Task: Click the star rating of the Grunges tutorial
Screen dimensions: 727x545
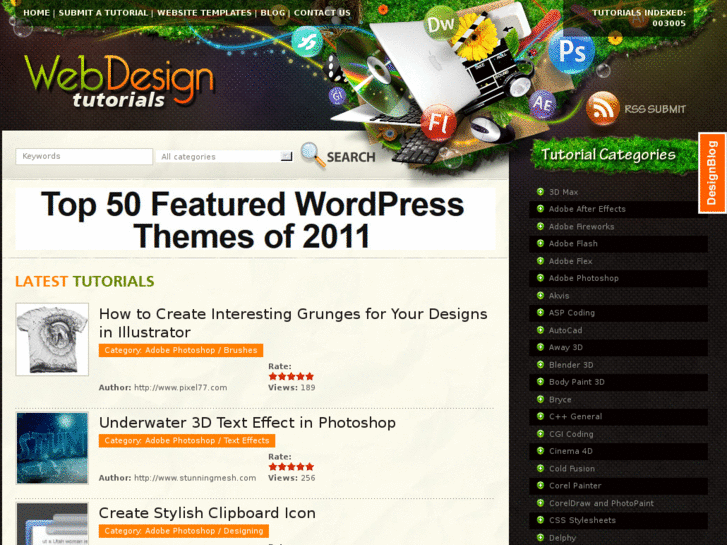Action: [291, 376]
